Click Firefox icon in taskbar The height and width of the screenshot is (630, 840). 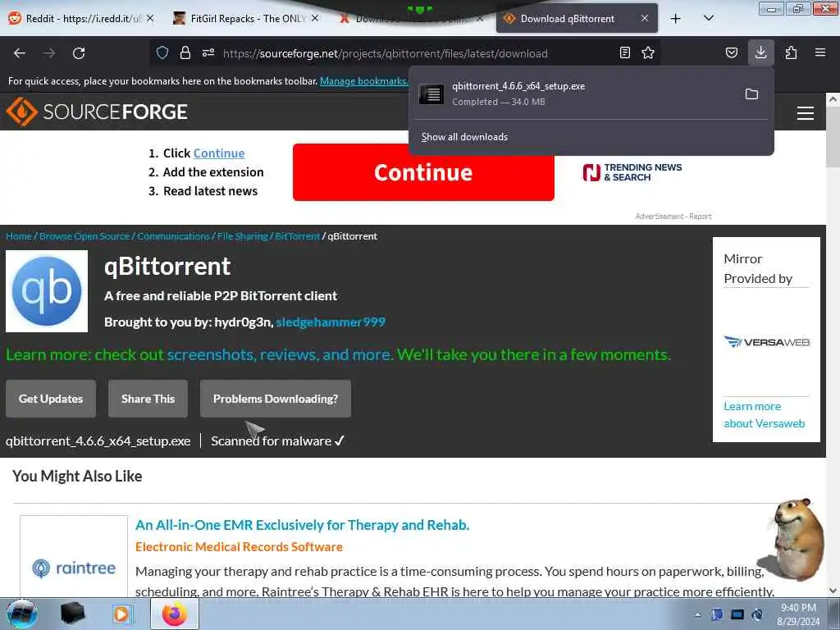point(175,614)
